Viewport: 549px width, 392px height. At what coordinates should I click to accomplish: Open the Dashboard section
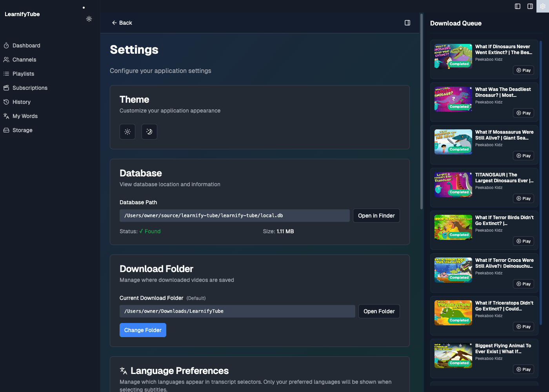point(26,45)
